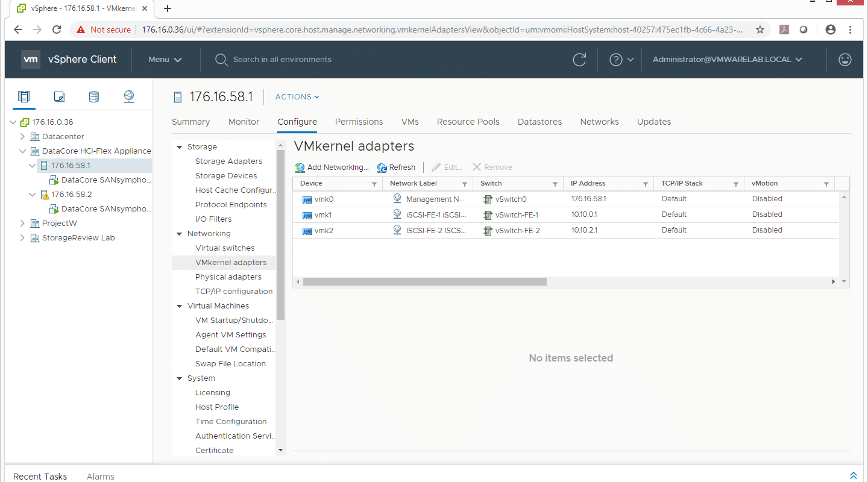Click the Chrome bookmark star icon
Image resolution: width=868 pixels, height=482 pixels.
point(760,30)
